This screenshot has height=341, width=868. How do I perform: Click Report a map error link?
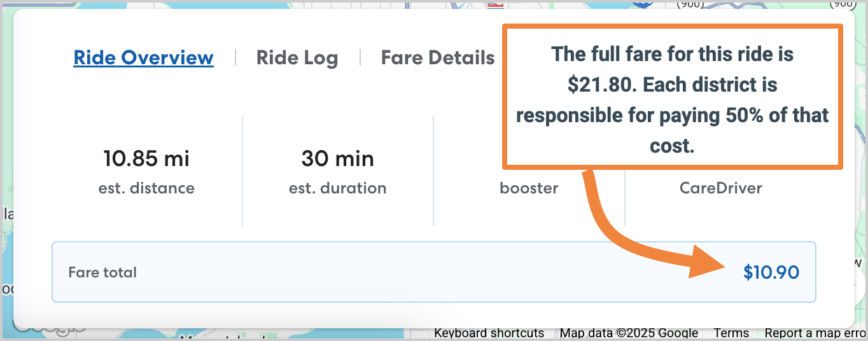(815, 333)
